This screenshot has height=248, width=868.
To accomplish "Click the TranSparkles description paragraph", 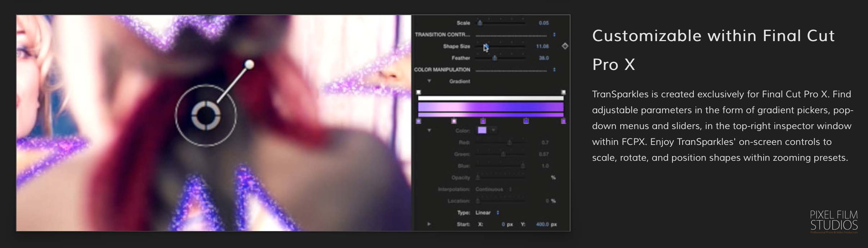I will (722, 126).
